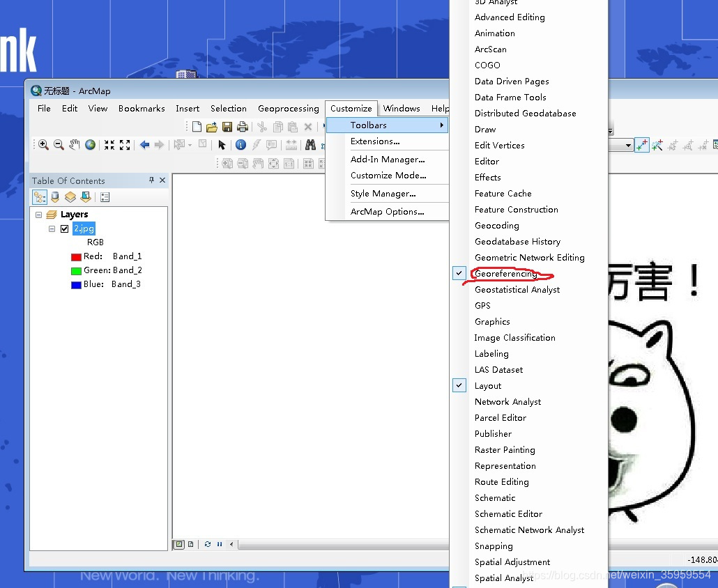Click green swatch for Band_2
This screenshot has height=588, width=718.
point(76,271)
